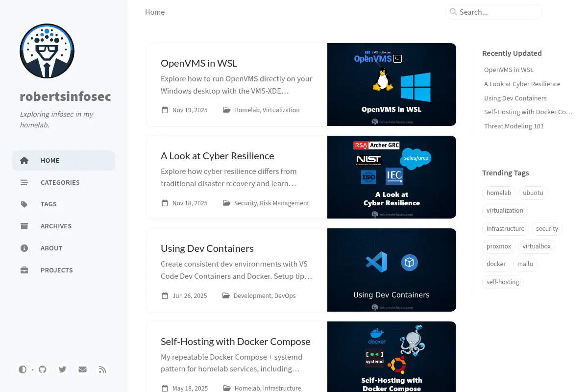The height and width of the screenshot is (392, 588).
Task: Click the 'Jun 26, 2025' date text
Action: 190,295
